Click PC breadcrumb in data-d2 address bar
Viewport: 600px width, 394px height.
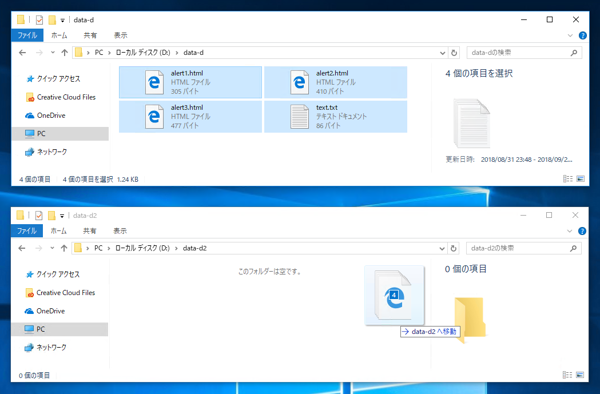[x=98, y=248]
